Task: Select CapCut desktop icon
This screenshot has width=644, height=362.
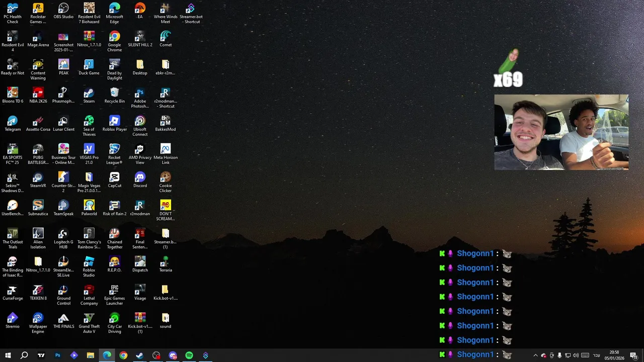Action: click(x=114, y=179)
